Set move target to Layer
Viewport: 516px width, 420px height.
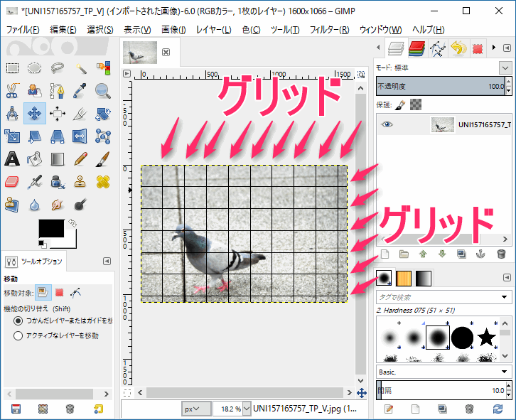coord(43,292)
